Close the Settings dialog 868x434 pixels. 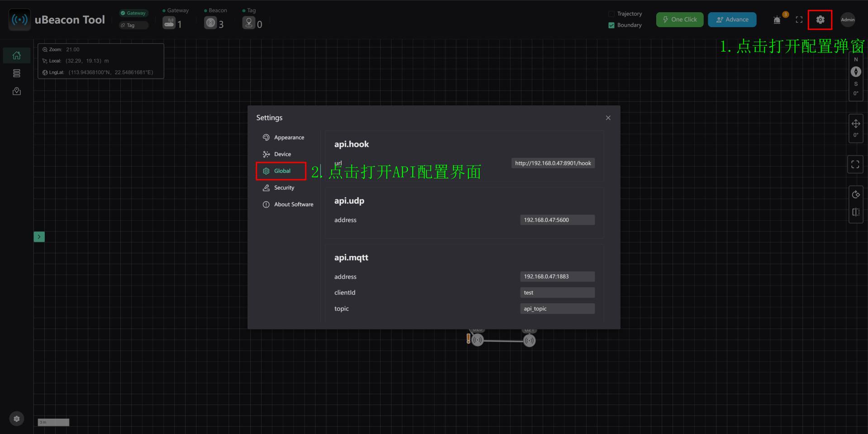608,118
